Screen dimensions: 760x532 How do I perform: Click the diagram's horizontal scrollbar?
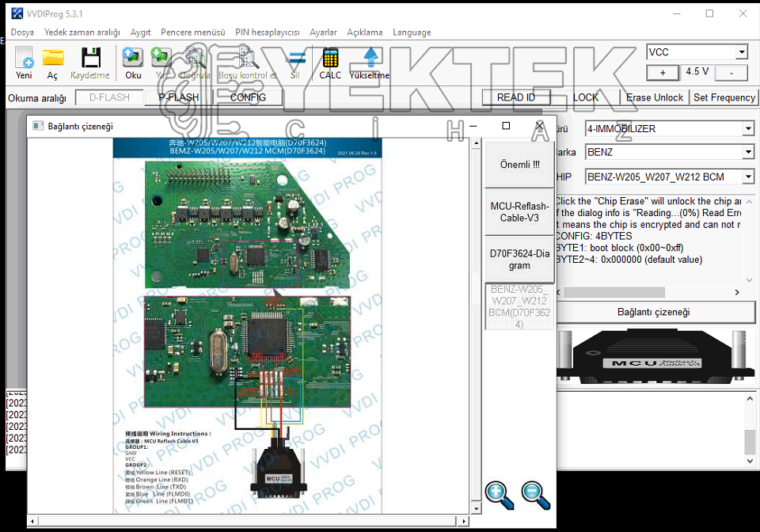[247, 521]
